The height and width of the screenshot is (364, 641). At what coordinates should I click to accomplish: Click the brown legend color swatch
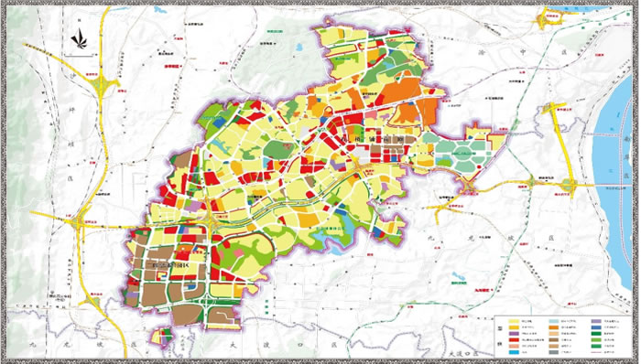point(554,340)
